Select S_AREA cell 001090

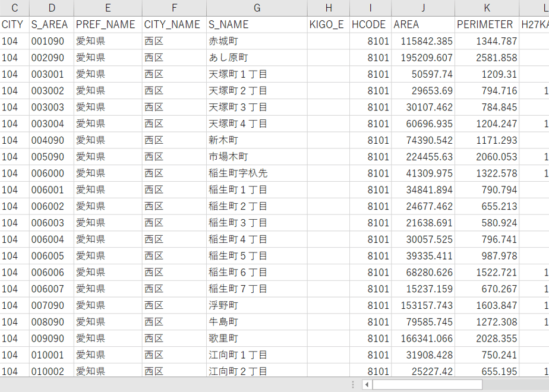52,42
